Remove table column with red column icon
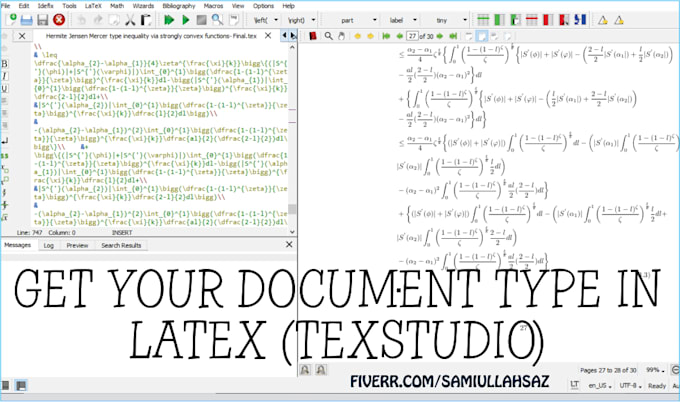This screenshot has height=402, width=680. coord(548,20)
